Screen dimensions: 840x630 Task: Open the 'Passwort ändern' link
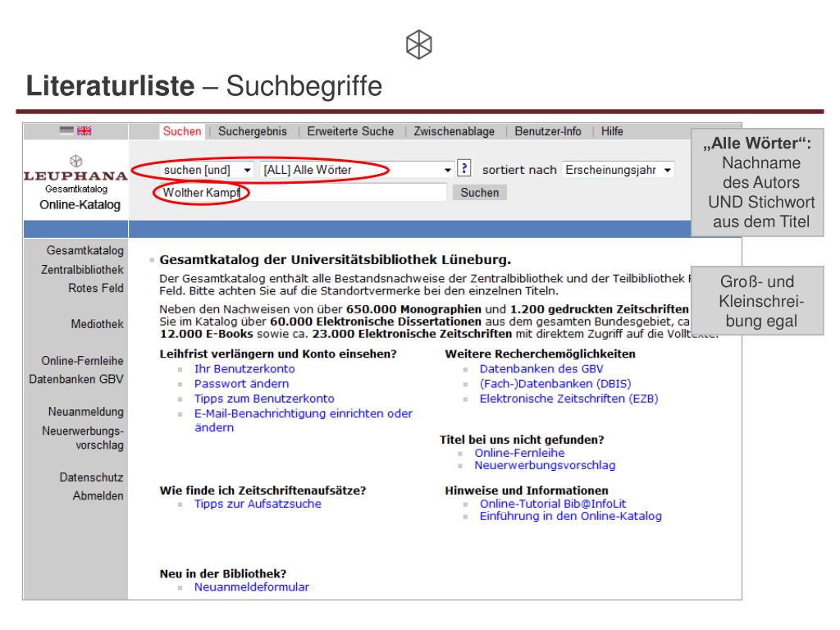pos(241,384)
